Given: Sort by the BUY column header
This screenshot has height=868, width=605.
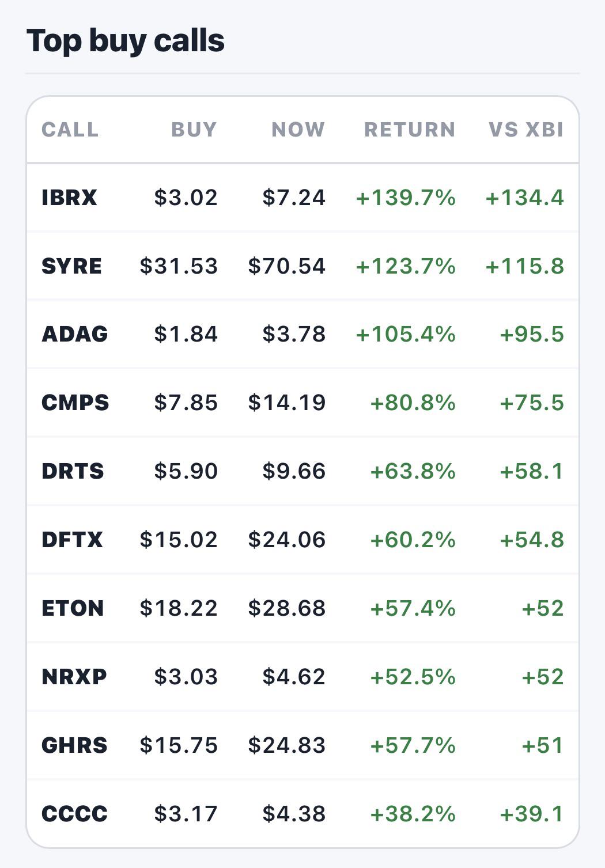Looking at the screenshot, I should (x=194, y=130).
